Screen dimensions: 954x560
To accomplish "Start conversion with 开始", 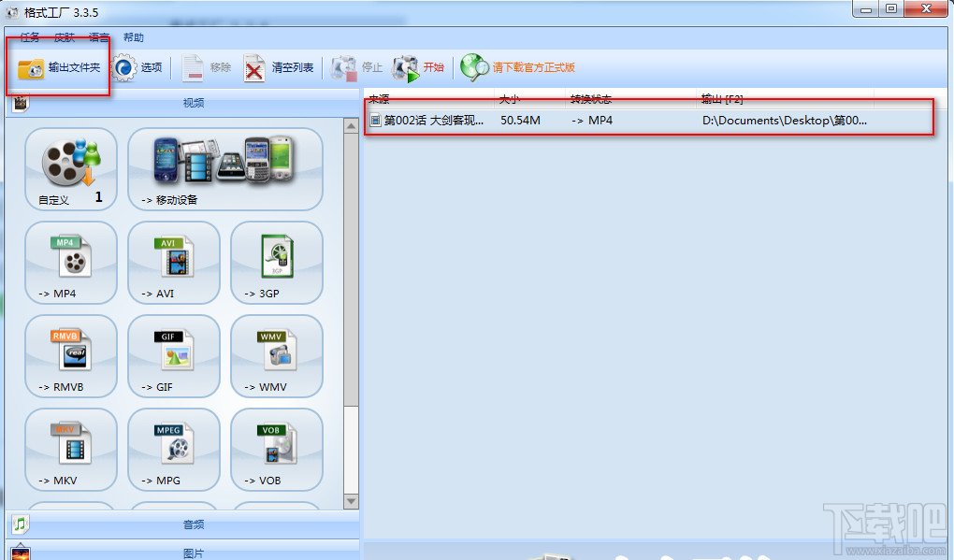I will pyautogui.click(x=418, y=67).
